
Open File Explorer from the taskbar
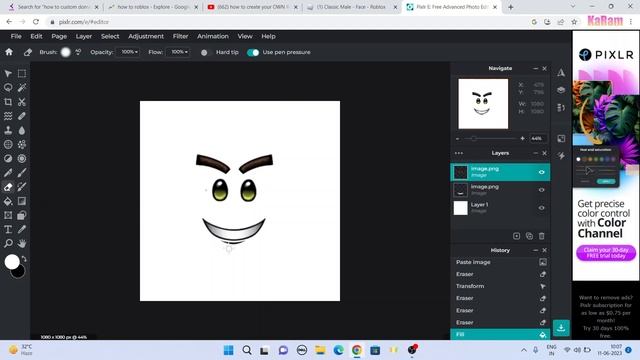[320, 350]
